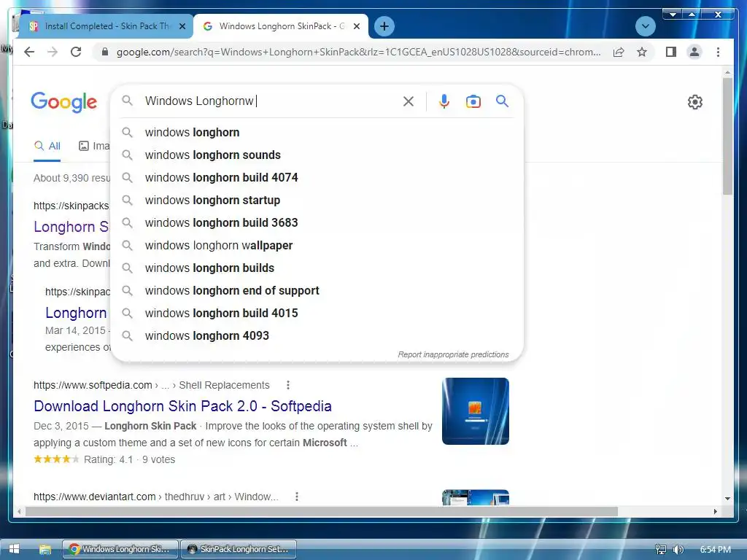Click the URL address bar
This screenshot has width=747, height=560.
[x=358, y=52]
